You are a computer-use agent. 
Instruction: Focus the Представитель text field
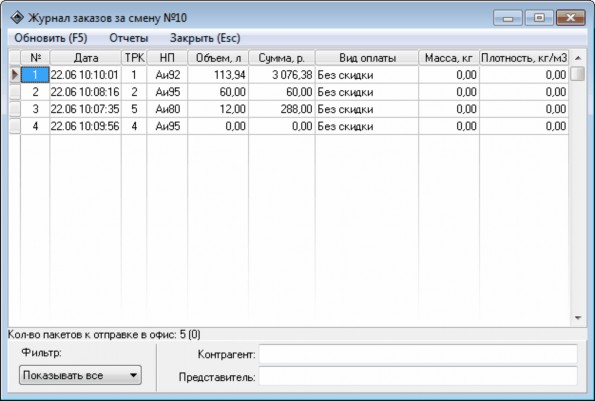pyautogui.click(x=418, y=376)
